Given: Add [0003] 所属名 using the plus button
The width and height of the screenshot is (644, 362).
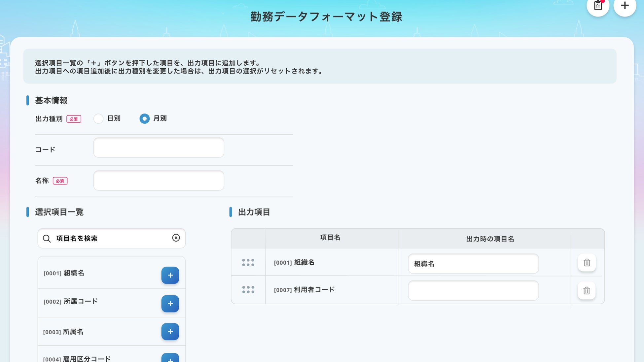Looking at the screenshot, I should pyautogui.click(x=170, y=332).
